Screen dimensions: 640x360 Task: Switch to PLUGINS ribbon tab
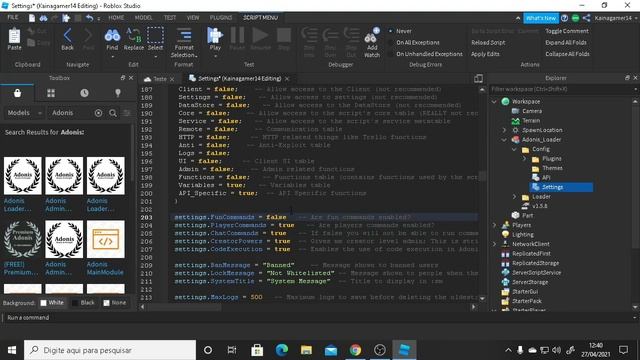pyautogui.click(x=220, y=18)
